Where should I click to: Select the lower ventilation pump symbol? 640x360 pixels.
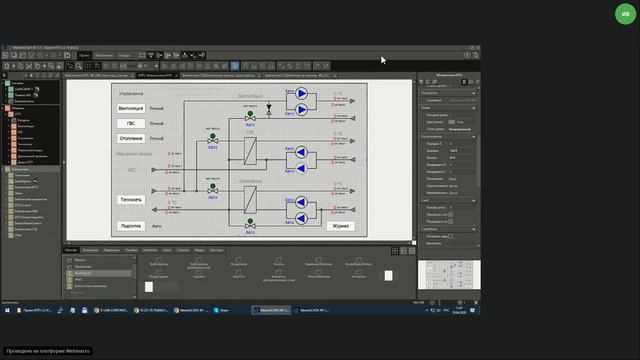[301, 109]
